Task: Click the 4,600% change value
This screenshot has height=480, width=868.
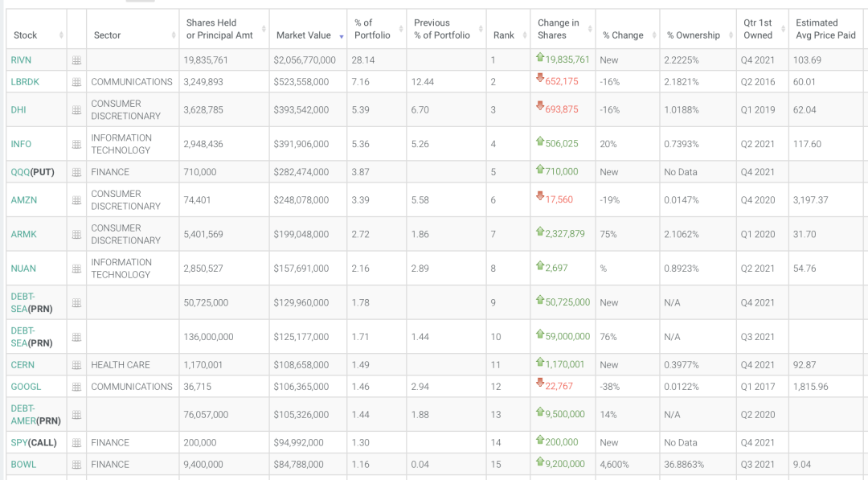Action: [615, 465]
